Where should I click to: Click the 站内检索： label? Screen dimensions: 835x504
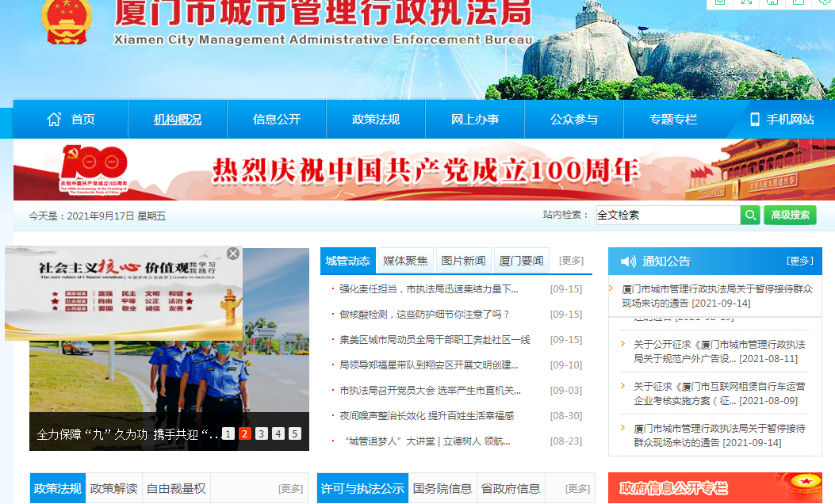(x=565, y=215)
